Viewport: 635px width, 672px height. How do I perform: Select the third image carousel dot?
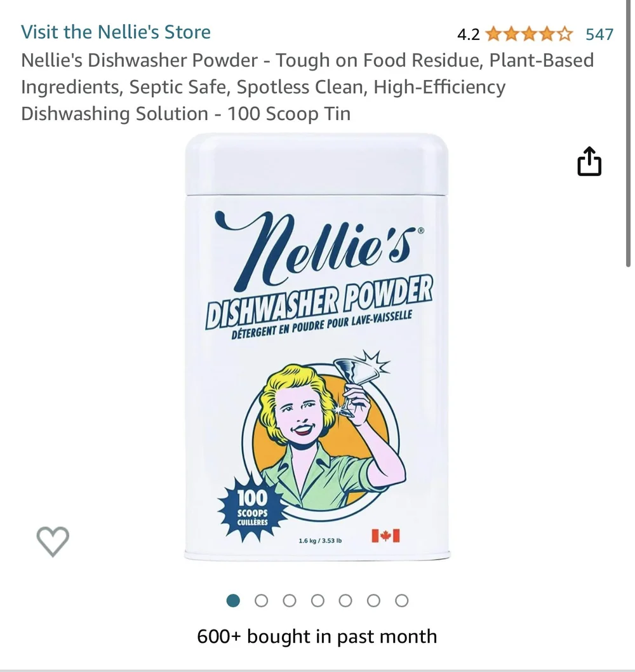pyautogui.click(x=290, y=600)
